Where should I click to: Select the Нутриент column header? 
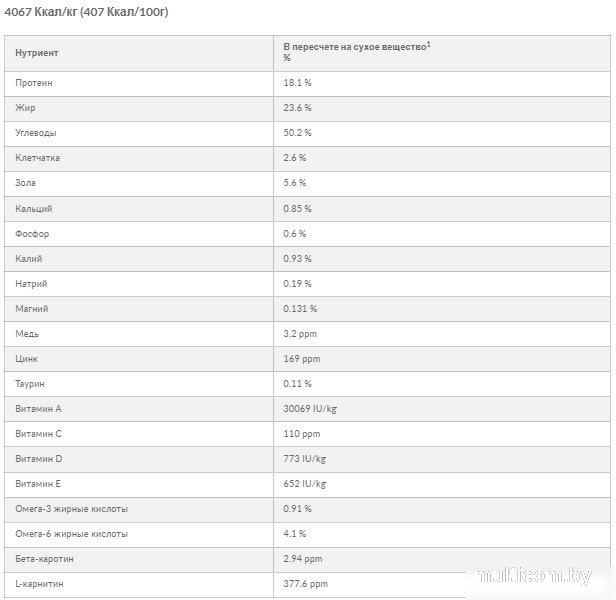37,52
